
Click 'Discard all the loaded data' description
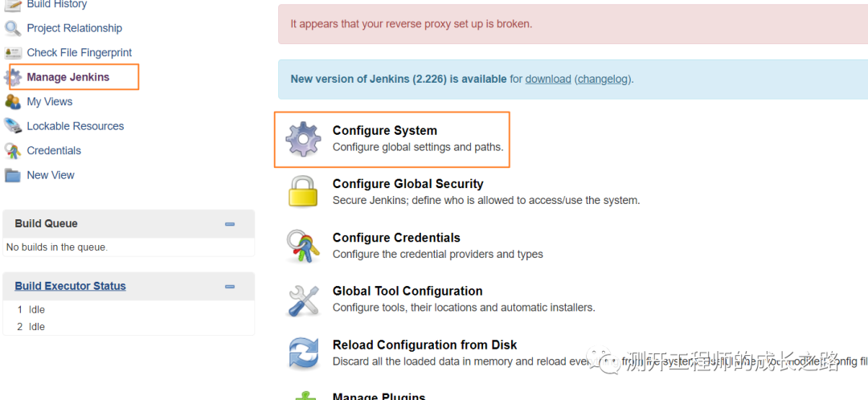coord(600,361)
